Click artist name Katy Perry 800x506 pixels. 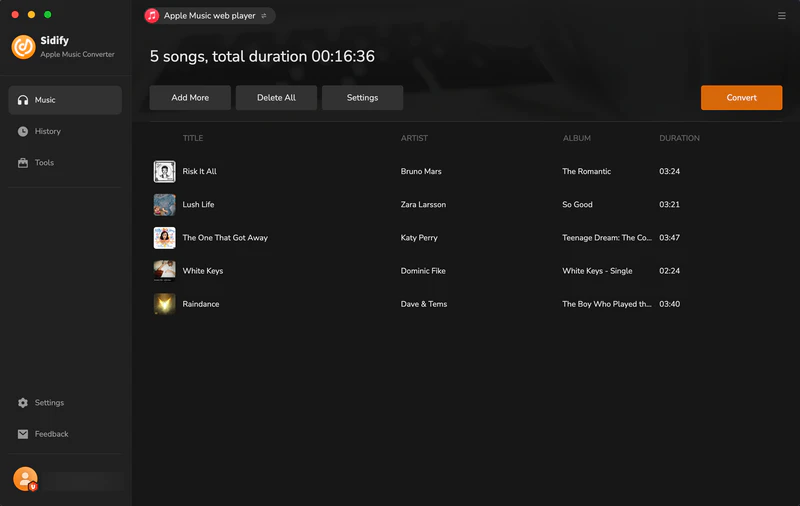tap(419, 238)
